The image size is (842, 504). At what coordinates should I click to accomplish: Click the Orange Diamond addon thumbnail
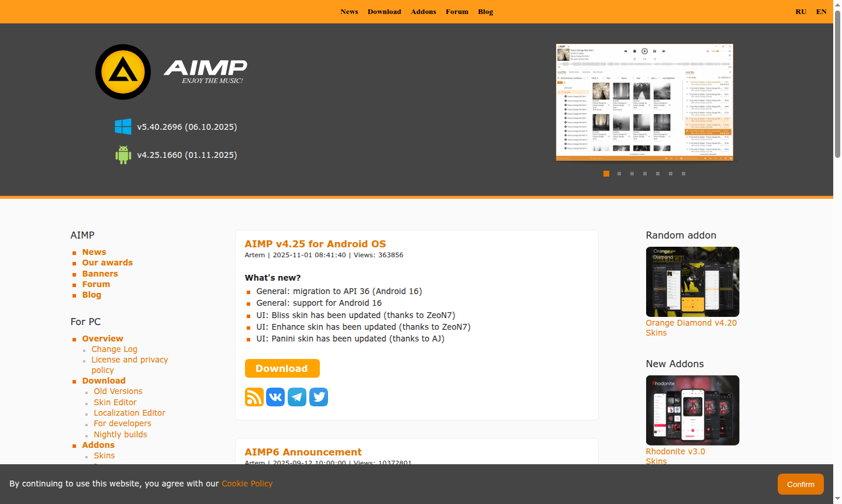click(692, 281)
